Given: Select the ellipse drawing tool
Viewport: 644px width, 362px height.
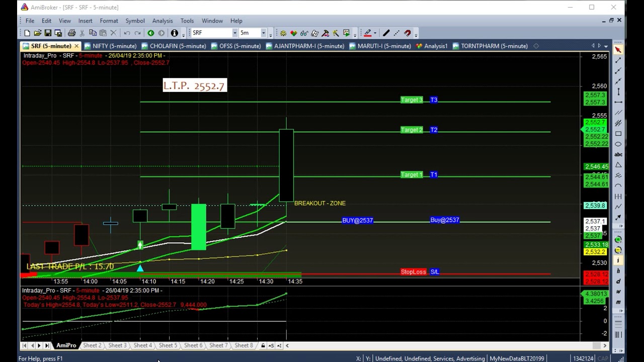Looking at the screenshot, I should tap(618, 144).
